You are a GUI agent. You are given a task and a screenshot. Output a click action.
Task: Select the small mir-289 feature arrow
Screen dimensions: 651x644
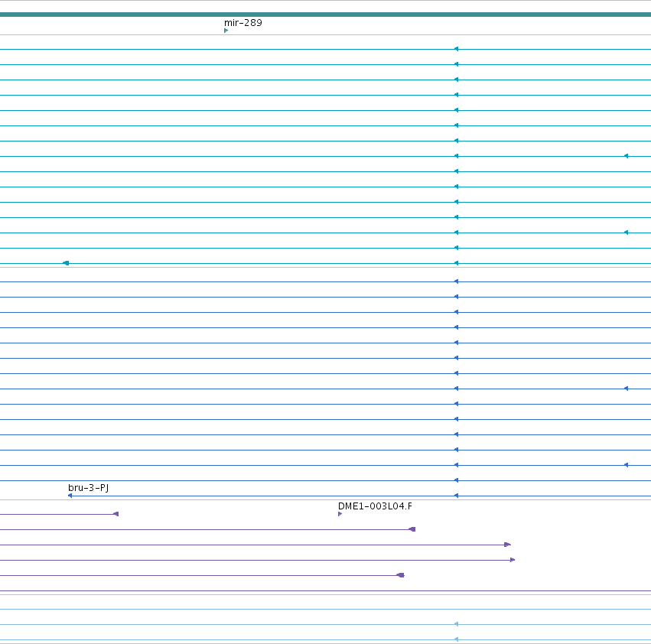click(226, 31)
